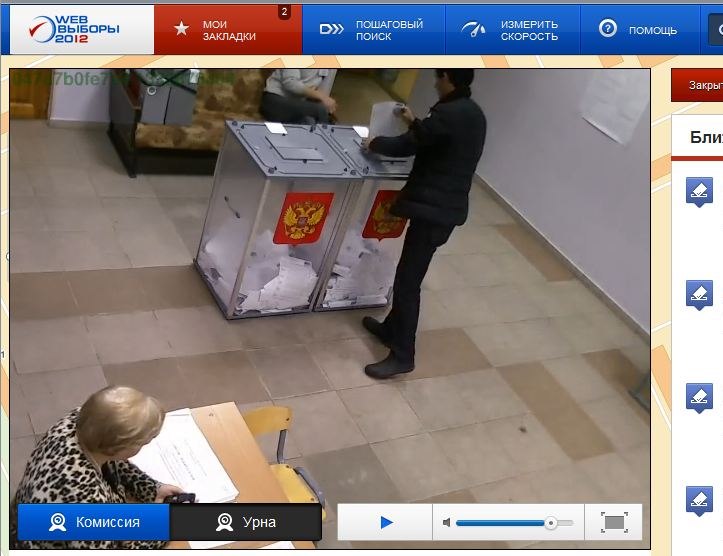Click the Web Выборы 2012 logo
The image size is (723, 556).
74,29
